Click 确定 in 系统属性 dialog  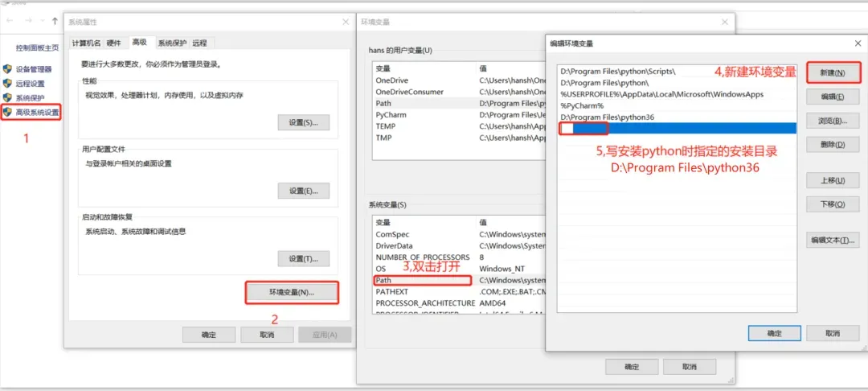[209, 335]
